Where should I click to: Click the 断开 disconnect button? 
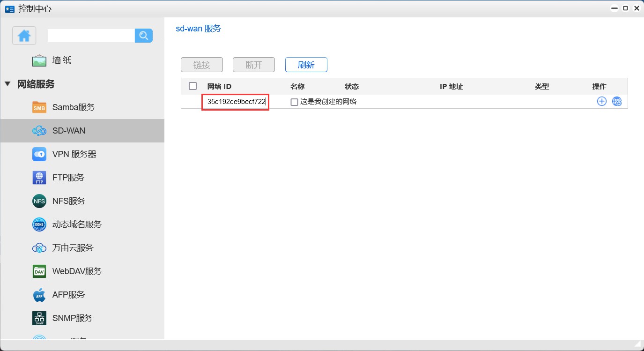[253, 65]
